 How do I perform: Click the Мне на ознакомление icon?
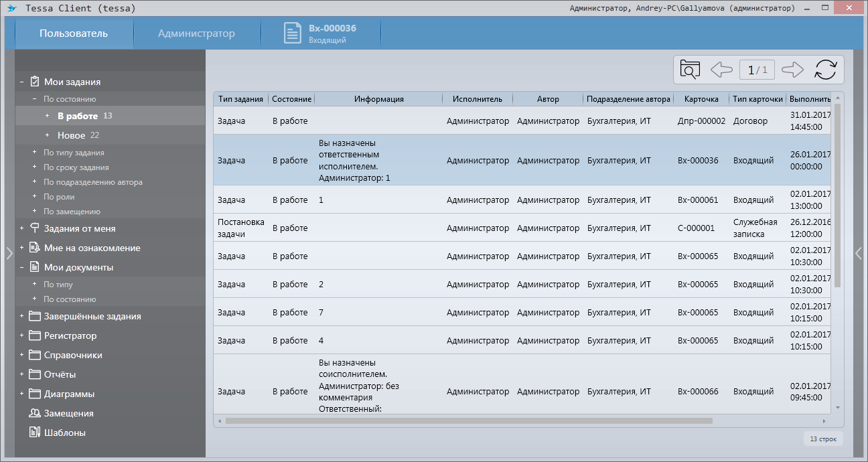coord(35,248)
